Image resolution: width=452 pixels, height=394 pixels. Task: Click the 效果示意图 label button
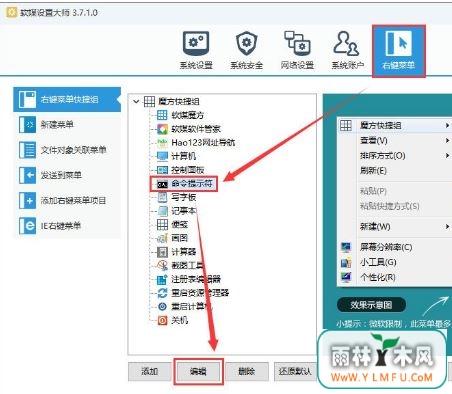coord(371,305)
